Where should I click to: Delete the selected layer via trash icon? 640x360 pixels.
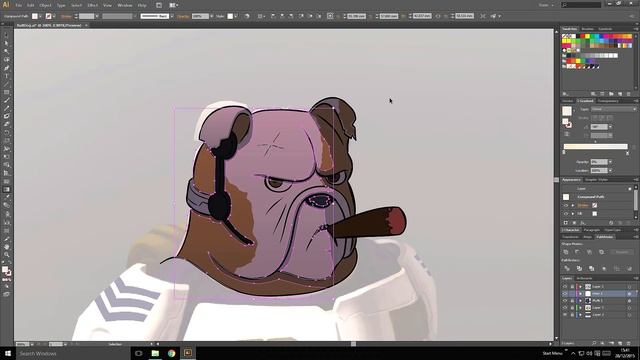point(629,343)
